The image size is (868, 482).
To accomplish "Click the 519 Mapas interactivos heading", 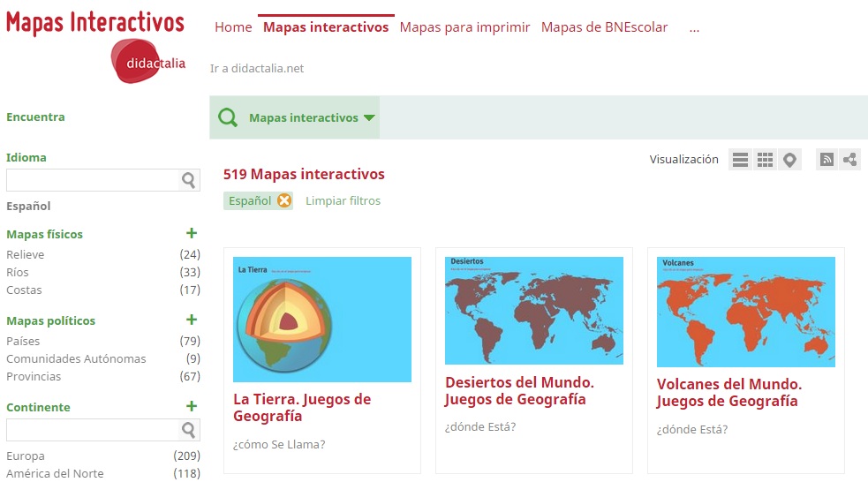I will 304,174.
